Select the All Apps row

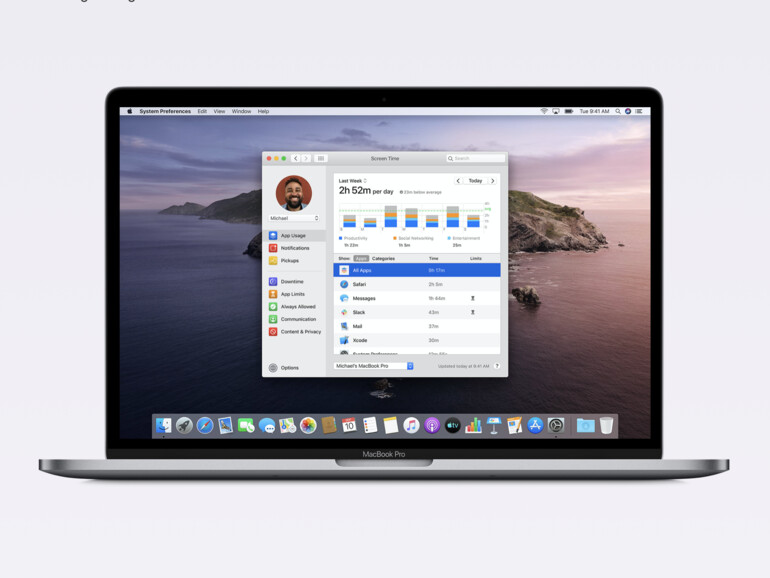(x=417, y=270)
